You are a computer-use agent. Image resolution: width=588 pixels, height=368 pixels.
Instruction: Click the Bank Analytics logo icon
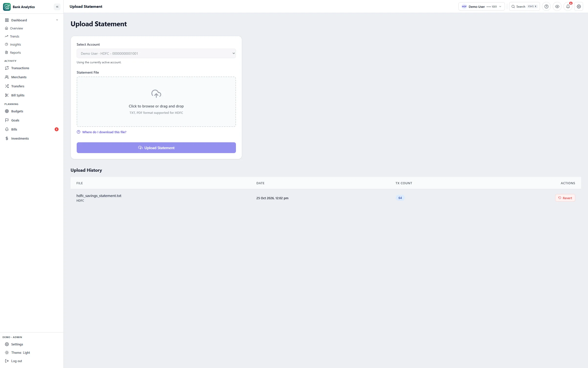7,7
